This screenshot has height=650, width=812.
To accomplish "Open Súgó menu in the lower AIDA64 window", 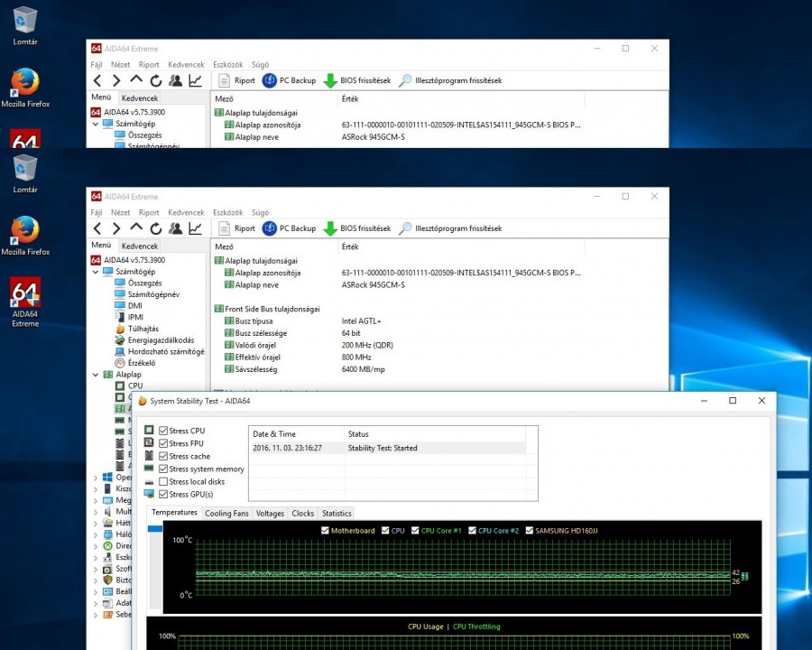I will (260, 212).
